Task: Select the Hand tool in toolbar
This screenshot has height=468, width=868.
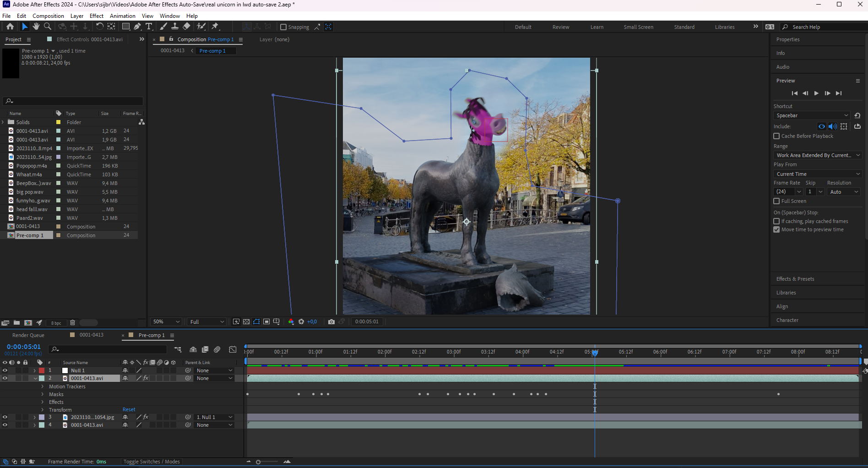Action: (x=36, y=27)
